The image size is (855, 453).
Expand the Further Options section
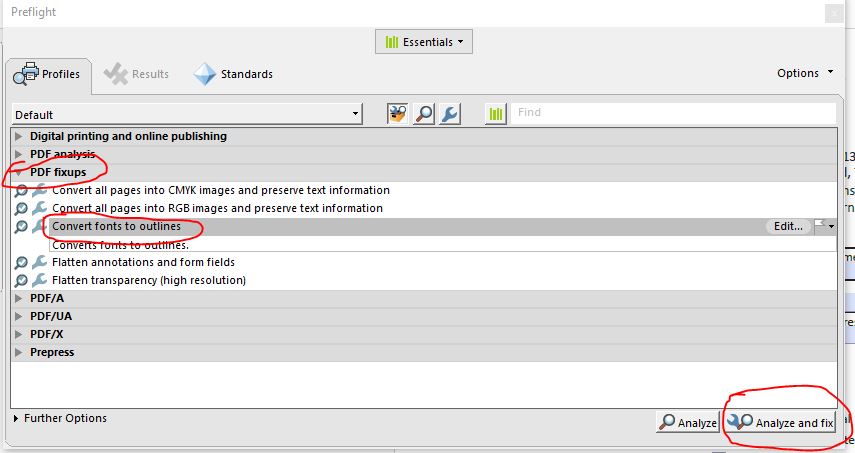coord(16,418)
